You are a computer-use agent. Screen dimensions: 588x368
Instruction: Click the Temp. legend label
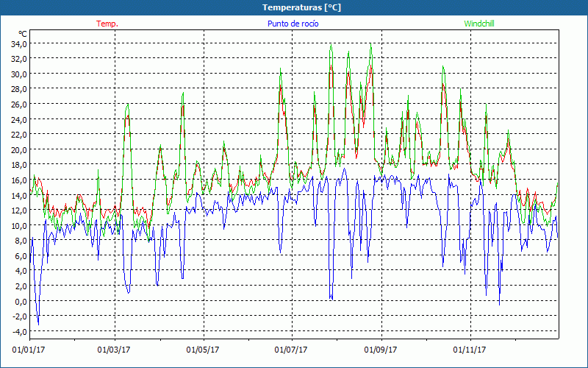(107, 24)
